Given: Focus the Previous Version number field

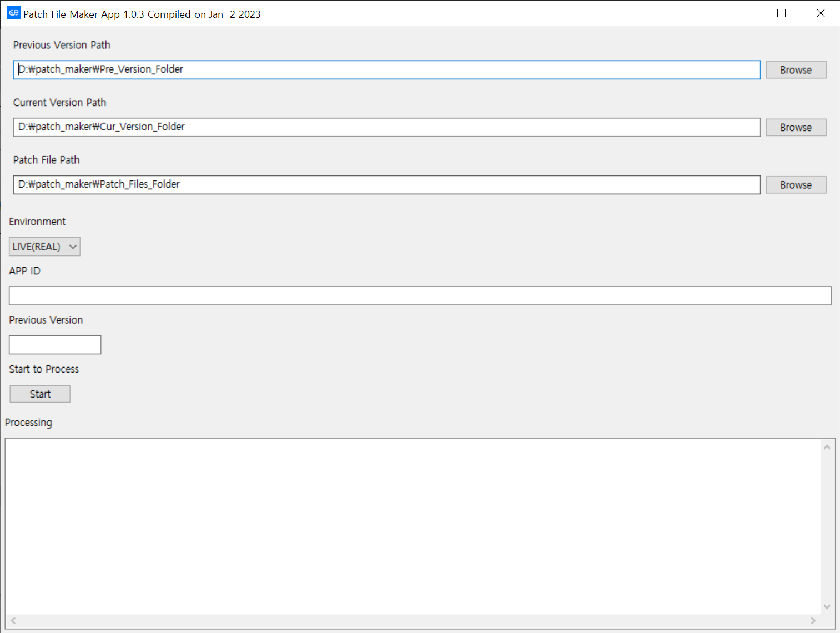Looking at the screenshot, I should (55, 345).
